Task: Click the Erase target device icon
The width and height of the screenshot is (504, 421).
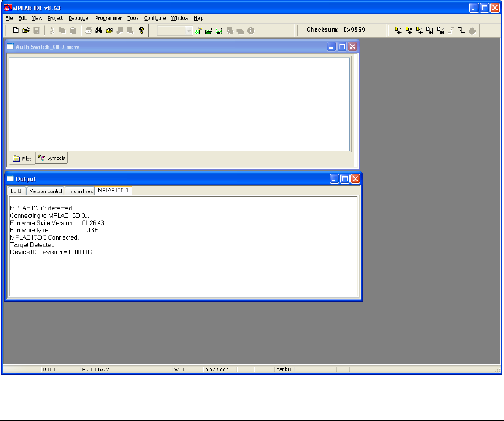Action: pos(430,30)
